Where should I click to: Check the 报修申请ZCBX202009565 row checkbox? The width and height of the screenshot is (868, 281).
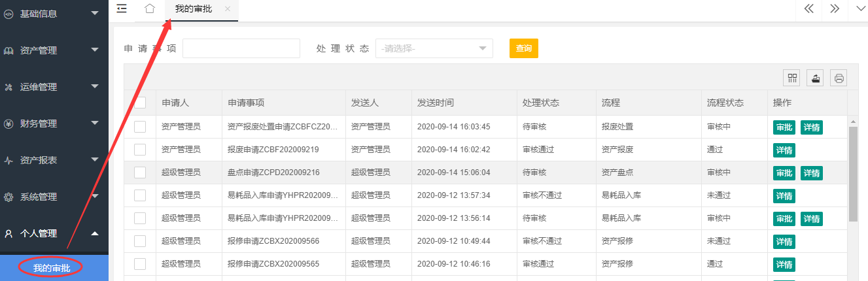pos(140,264)
